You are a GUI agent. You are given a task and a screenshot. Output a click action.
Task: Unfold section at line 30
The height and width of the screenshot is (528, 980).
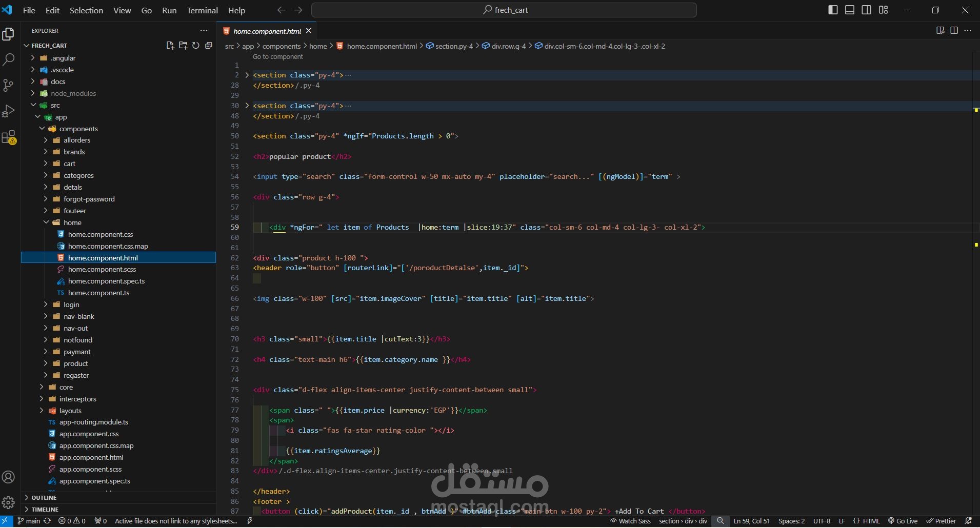point(247,106)
